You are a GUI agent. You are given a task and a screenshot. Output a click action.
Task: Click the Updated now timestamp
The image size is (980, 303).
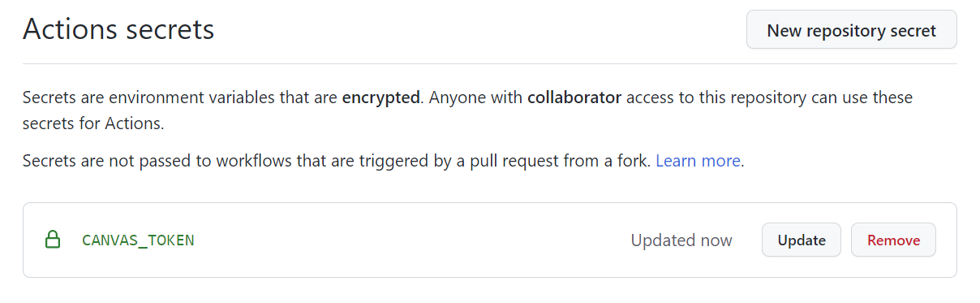[x=681, y=240]
